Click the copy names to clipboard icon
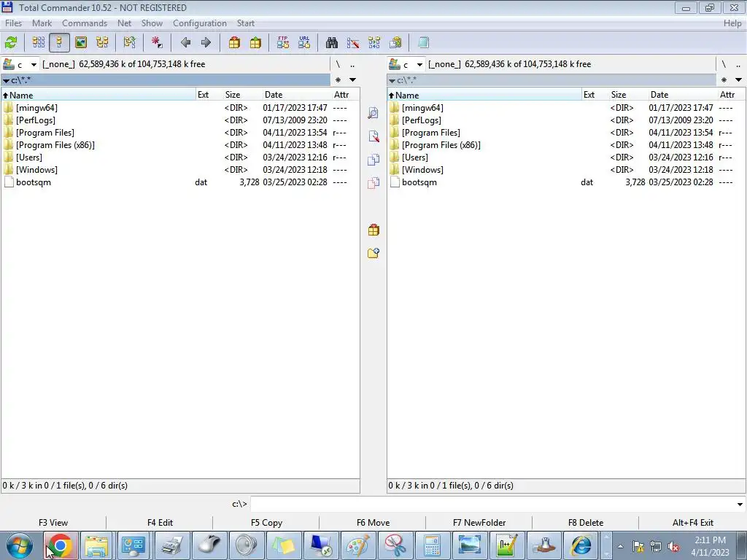Image resolution: width=747 pixels, height=560 pixels. pyautogui.click(x=395, y=42)
